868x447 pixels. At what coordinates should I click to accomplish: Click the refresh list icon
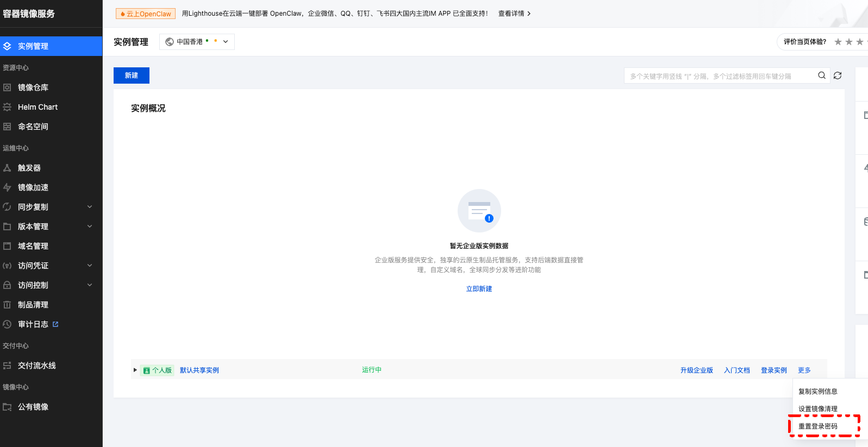(838, 75)
